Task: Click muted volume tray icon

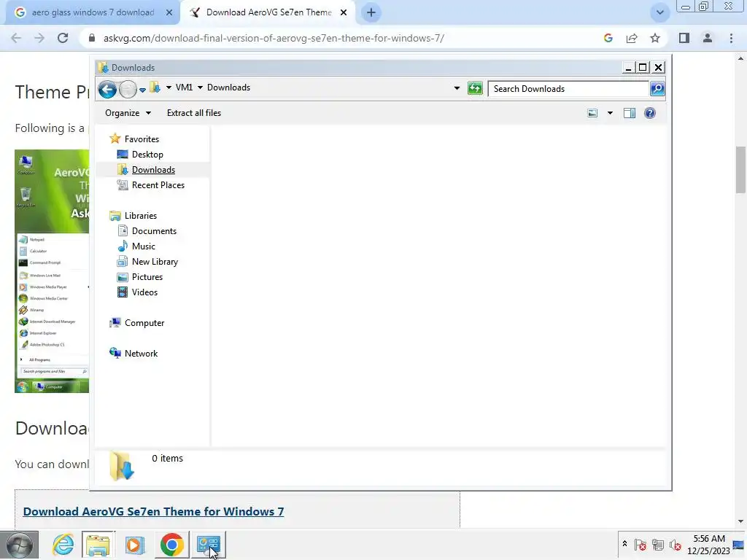Action: (675, 544)
